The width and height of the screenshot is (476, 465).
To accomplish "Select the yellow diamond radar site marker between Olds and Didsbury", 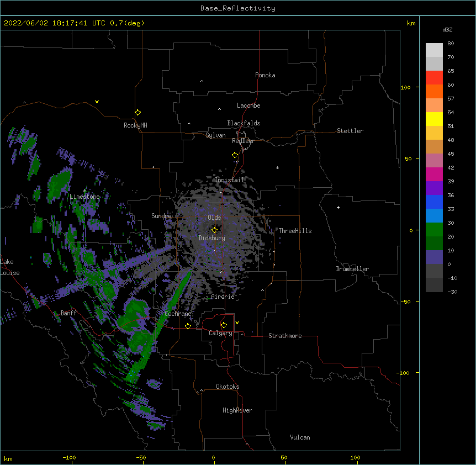I will coord(214,230).
